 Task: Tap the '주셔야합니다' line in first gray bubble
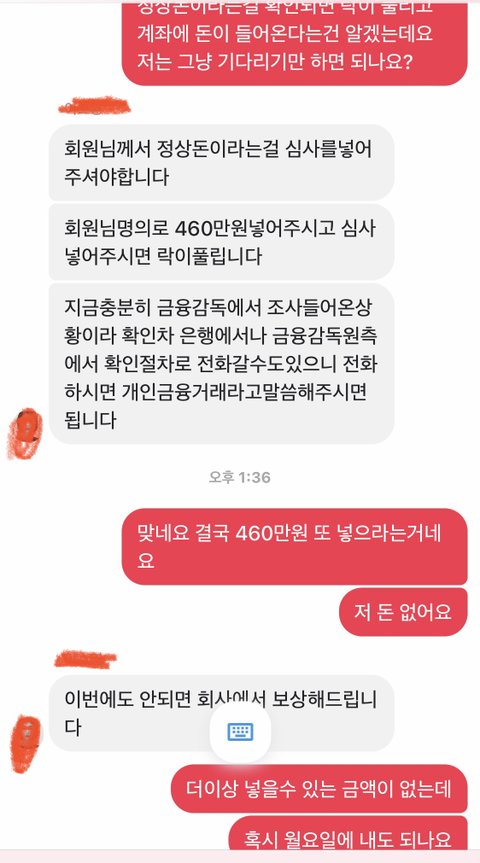pos(117,177)
